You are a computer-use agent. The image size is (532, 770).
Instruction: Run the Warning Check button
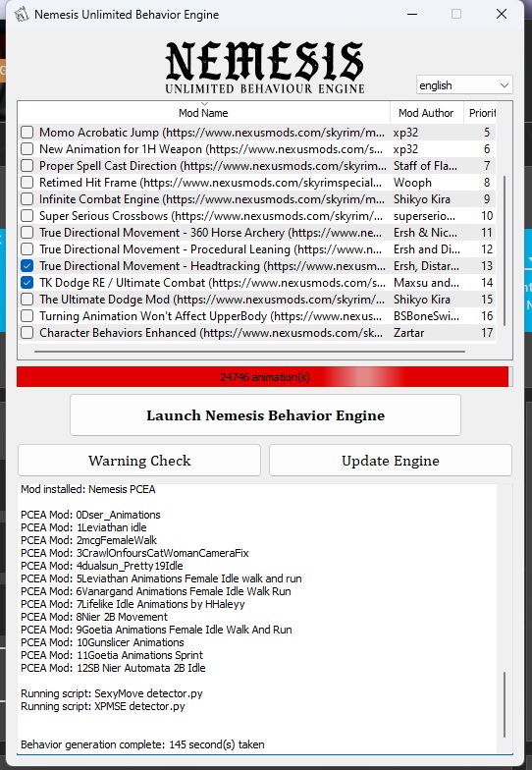(x=139, y=461)
